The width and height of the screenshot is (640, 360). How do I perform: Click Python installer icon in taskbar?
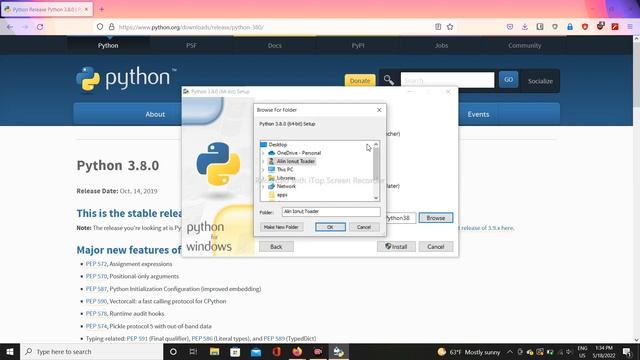[338, 351]
